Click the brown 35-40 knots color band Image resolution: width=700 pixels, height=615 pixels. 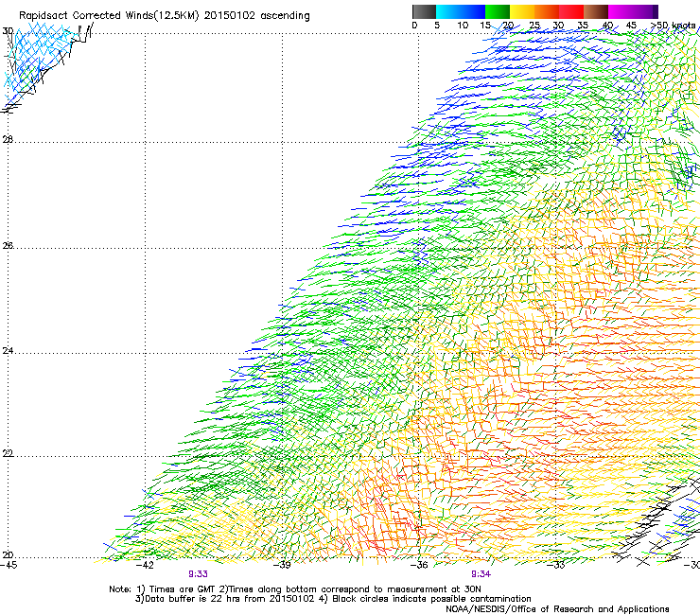pyautogui.click(x=596, y=11)
